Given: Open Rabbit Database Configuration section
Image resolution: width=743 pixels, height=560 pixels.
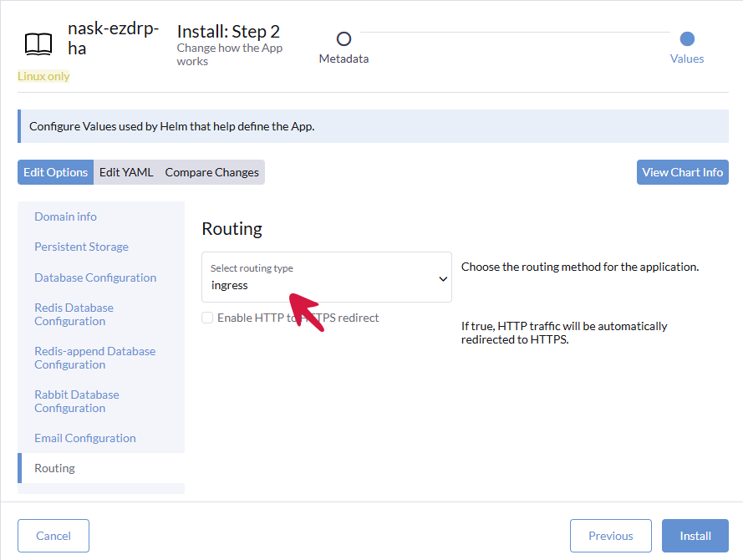Looking at the screenshot, I should [x=76, y=401].
